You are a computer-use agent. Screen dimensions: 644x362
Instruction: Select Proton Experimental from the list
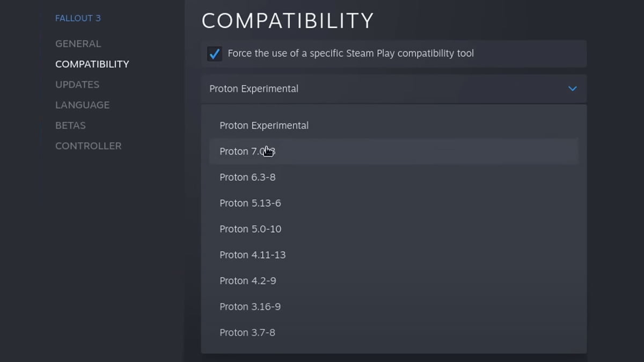(x=264, y=125)
